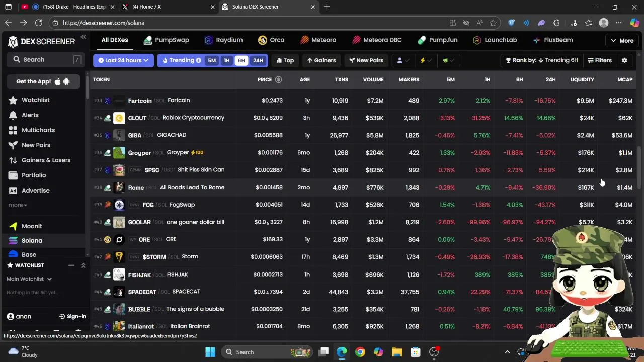Click the BUBBLE token icon
This screenshot has width=644, height=362.
(119, 309)
